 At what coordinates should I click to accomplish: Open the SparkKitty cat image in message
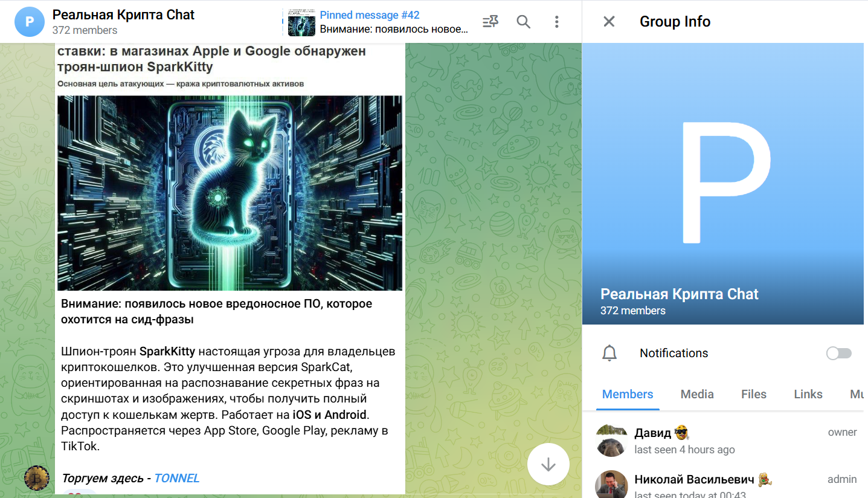[x=230, y=193]
